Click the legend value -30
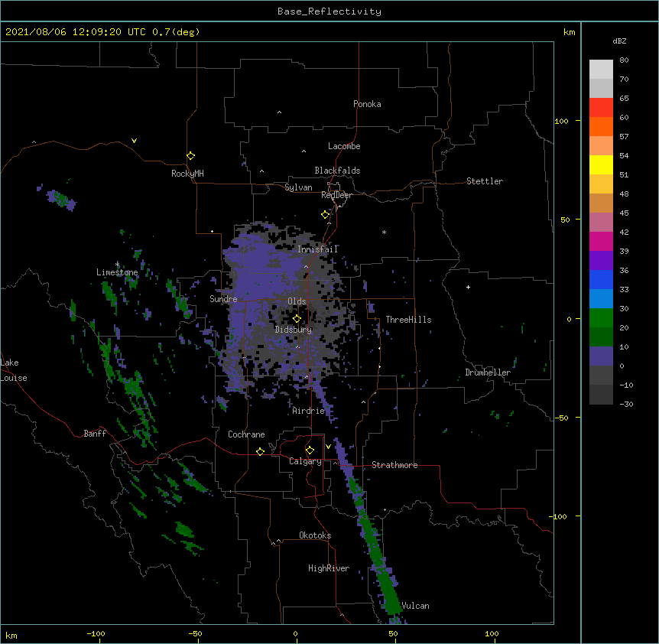The width and height of the screenshot is (659, 644). (626, 405)
